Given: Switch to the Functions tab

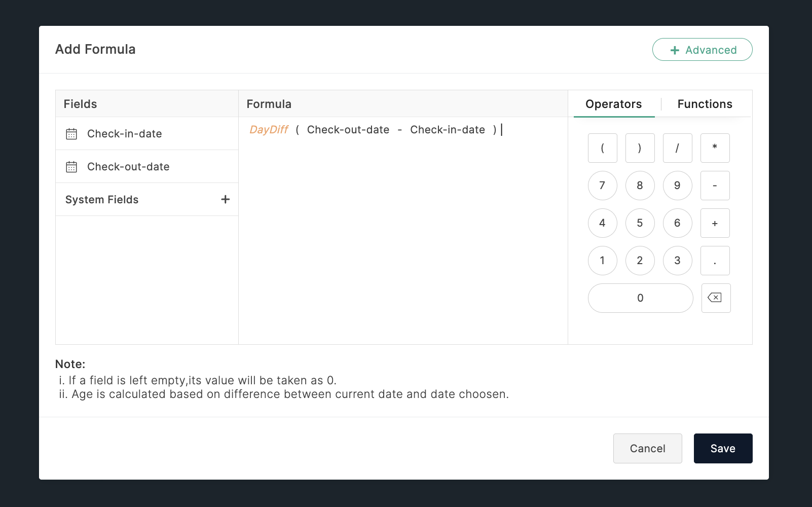Looking at the screenshot, I should tap(705, 104).
